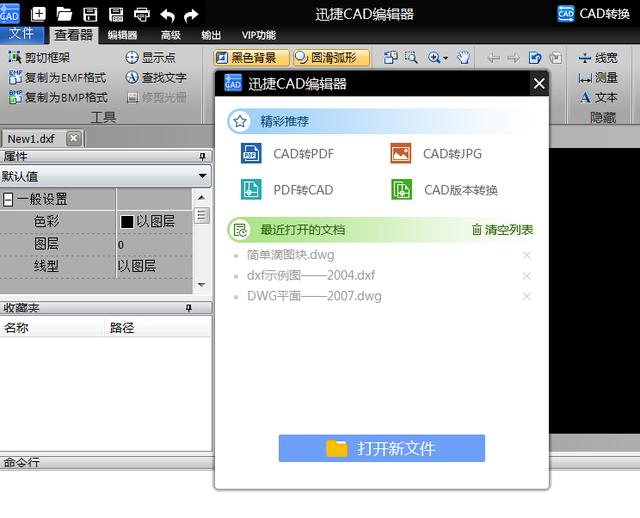The image size is (640, 518).
Task: Click the 查找文字 find text tool
Action: pos(156,77)
